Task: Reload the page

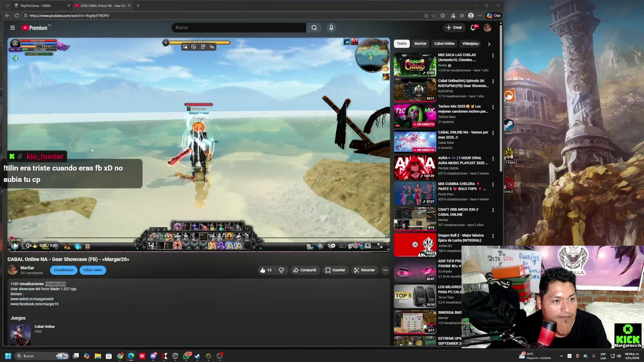Action: [17, 16]
